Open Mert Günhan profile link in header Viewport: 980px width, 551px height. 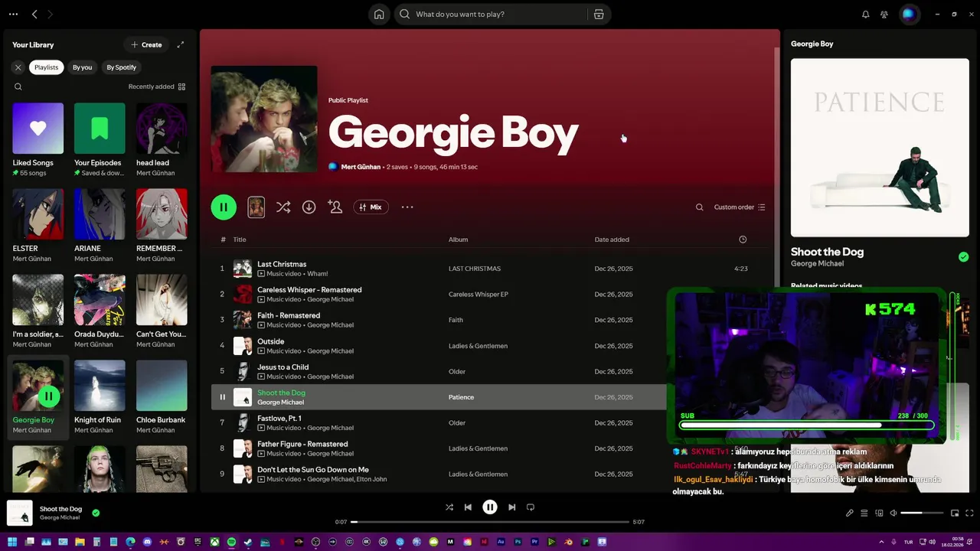[360, 167]
